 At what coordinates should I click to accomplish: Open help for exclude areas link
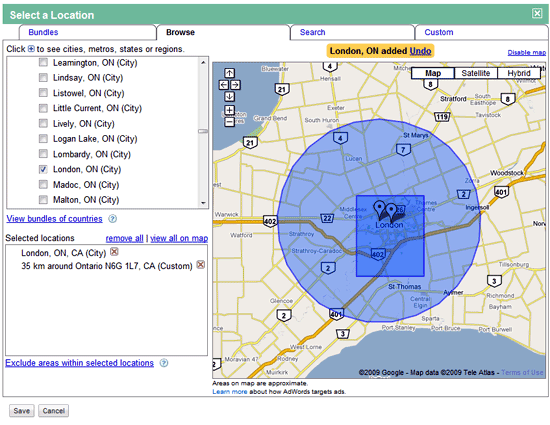(x=164, y=363)
